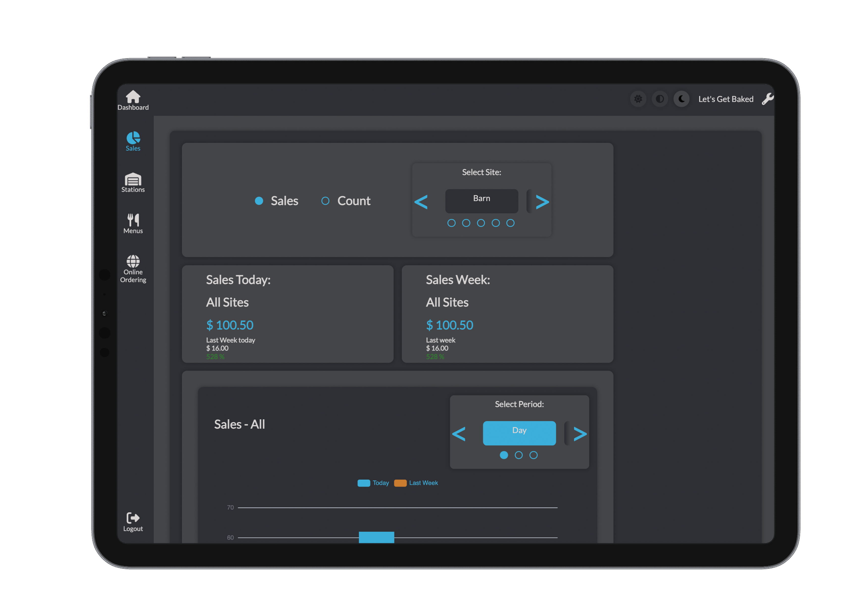
Task: Advance to next site with right arrow
Action: [x=542, y=202]
